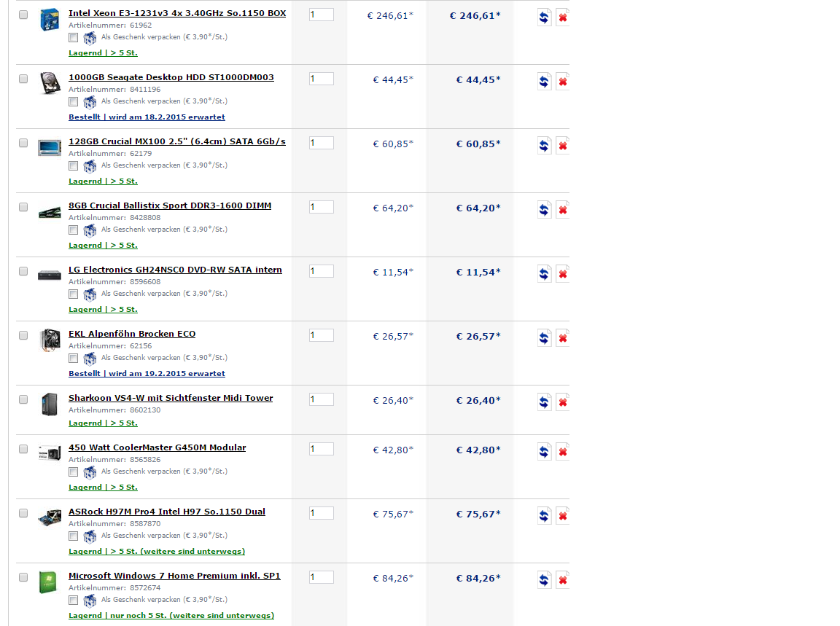
Task: Select the Intel Xeon E3-1231v3 row checkbox
Action: (x=23, y=15)
